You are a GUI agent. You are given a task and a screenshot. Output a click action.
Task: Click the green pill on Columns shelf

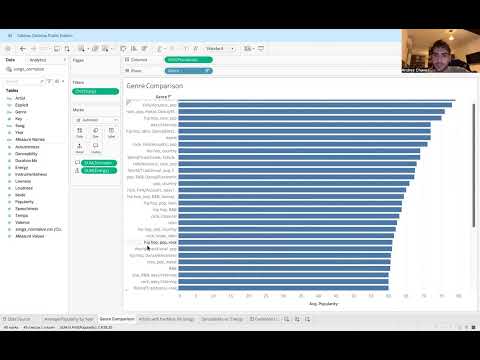[x=189, y=60]
